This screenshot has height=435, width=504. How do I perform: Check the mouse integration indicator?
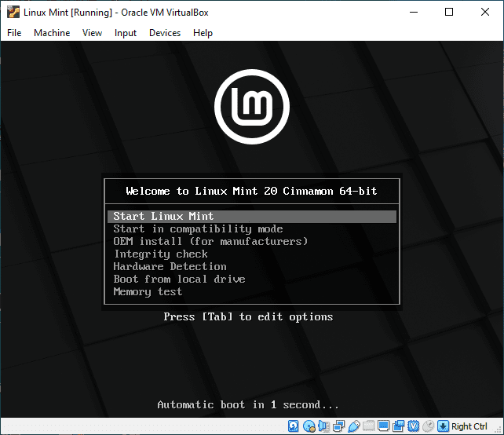[x=428, y=426]
